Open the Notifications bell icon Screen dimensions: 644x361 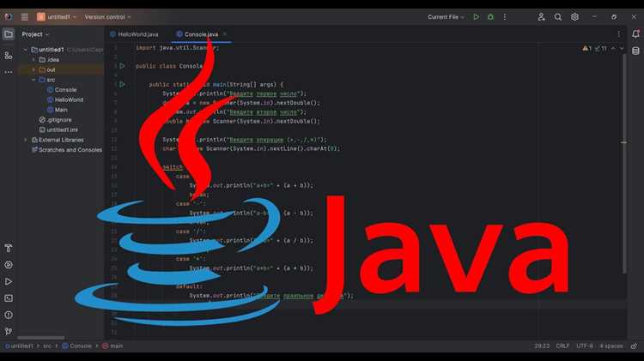click(x=635, y=34)
